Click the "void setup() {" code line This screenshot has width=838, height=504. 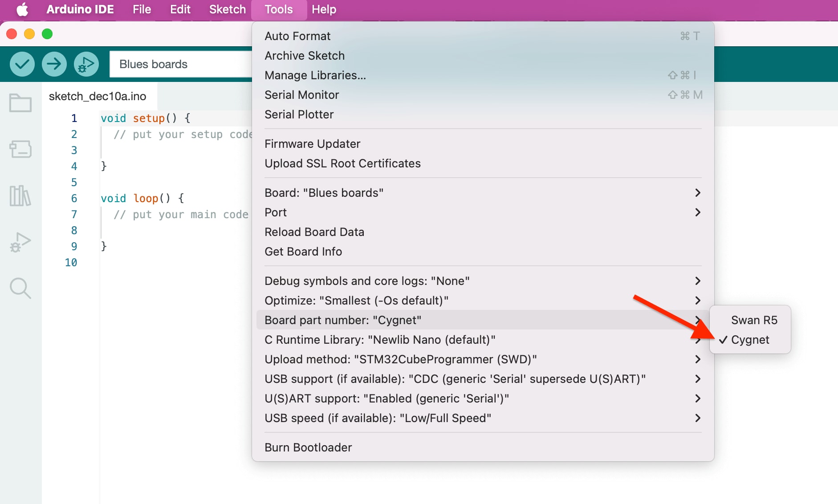146,118
